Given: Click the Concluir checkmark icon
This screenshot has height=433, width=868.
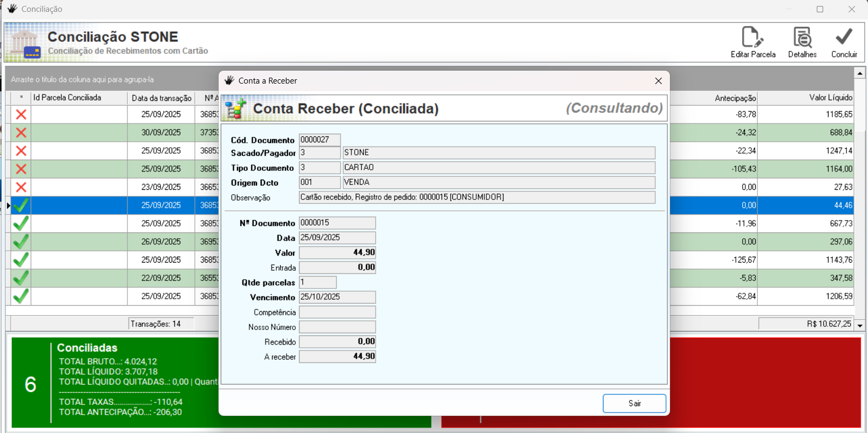Looking at the screenshot, I should coord(844,38).
